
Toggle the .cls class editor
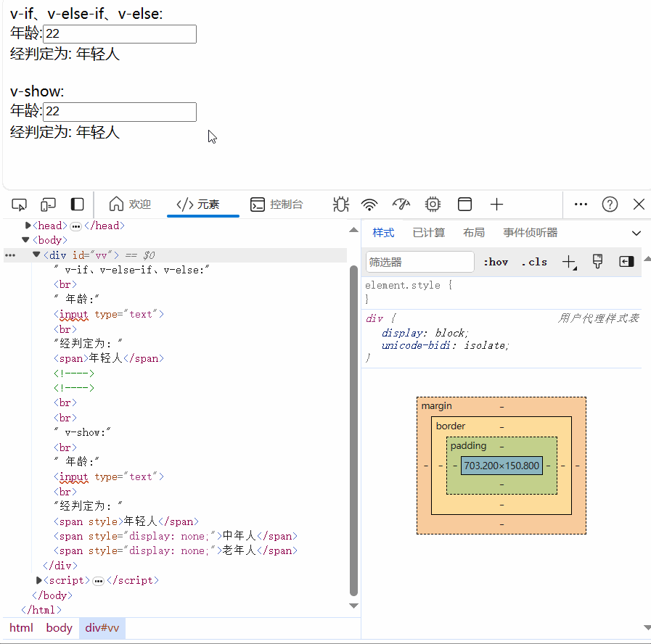click(534, 262)
